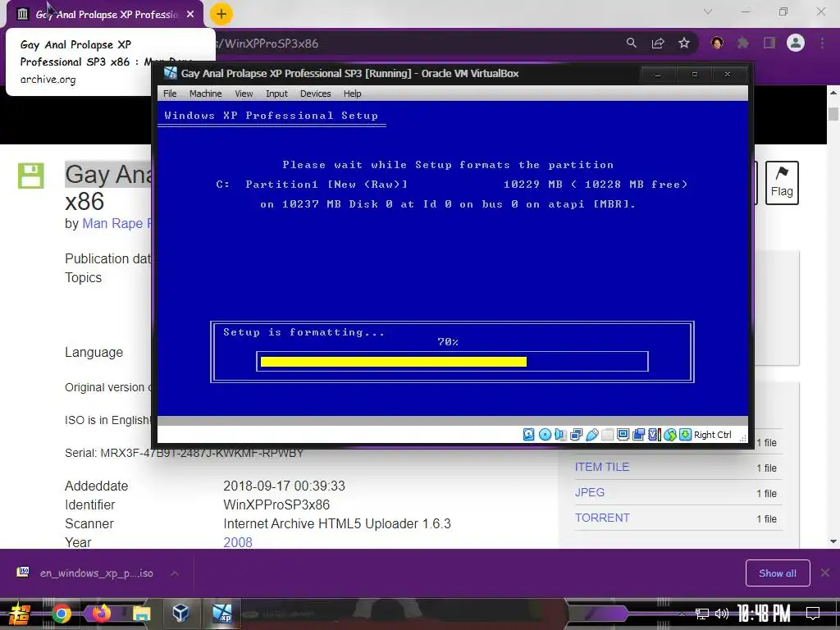
Task: Click the network adapters icon in VirtualBox status bar
Action: tap(577, 435)
